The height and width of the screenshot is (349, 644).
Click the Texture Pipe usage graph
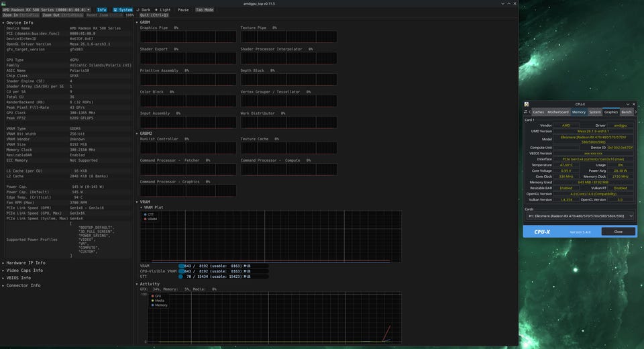coord(288,37)
